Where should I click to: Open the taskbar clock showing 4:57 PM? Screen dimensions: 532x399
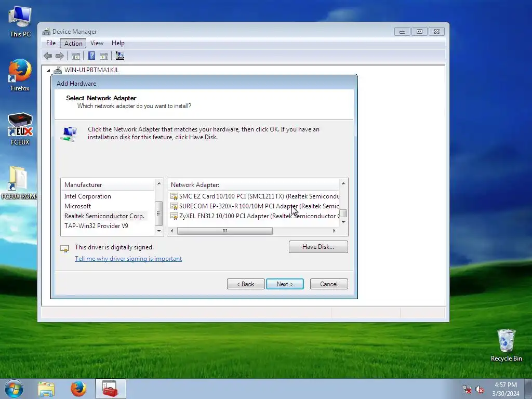(506, 389)
